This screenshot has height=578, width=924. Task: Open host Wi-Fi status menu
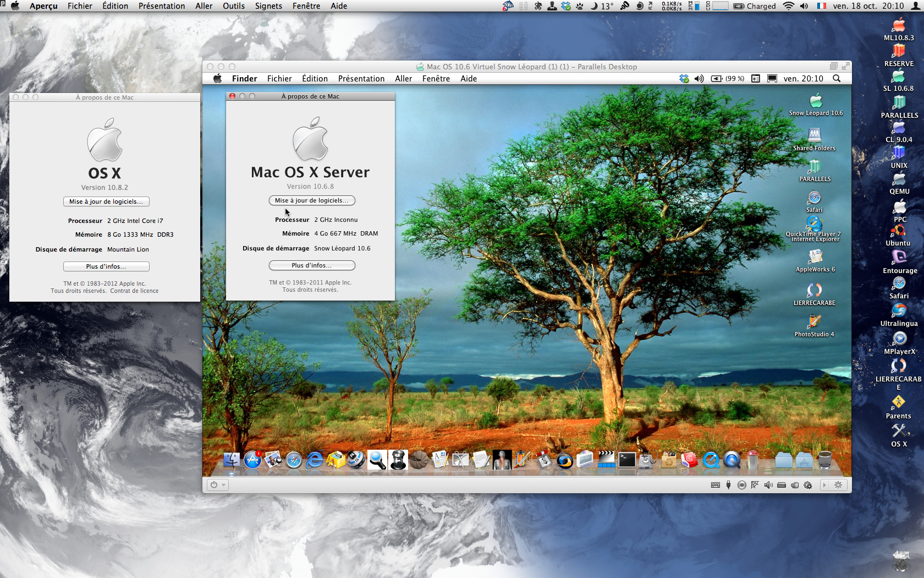pos(788,6)
